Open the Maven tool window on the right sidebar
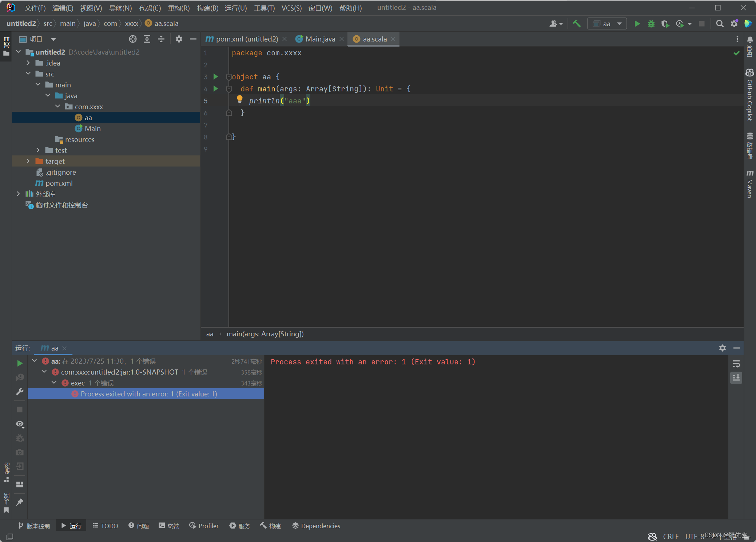Screen dimensions: 756x542 (x=750, y=184)
